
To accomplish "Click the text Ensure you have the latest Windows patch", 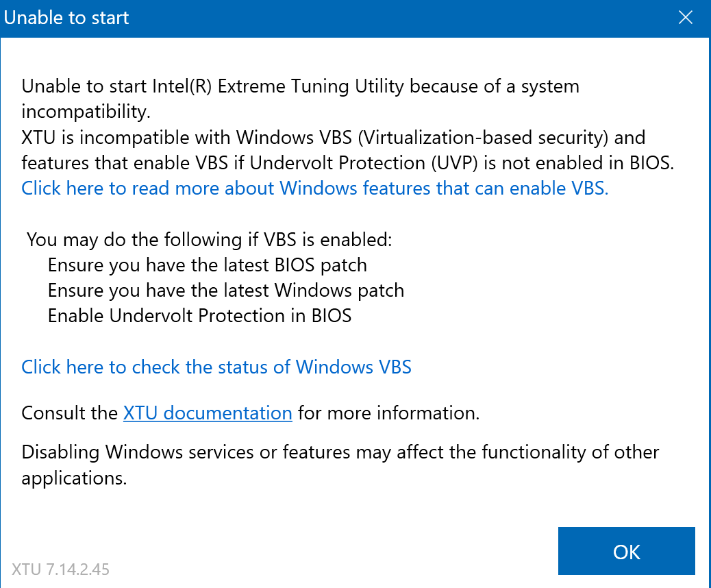I will click(225, 291).
